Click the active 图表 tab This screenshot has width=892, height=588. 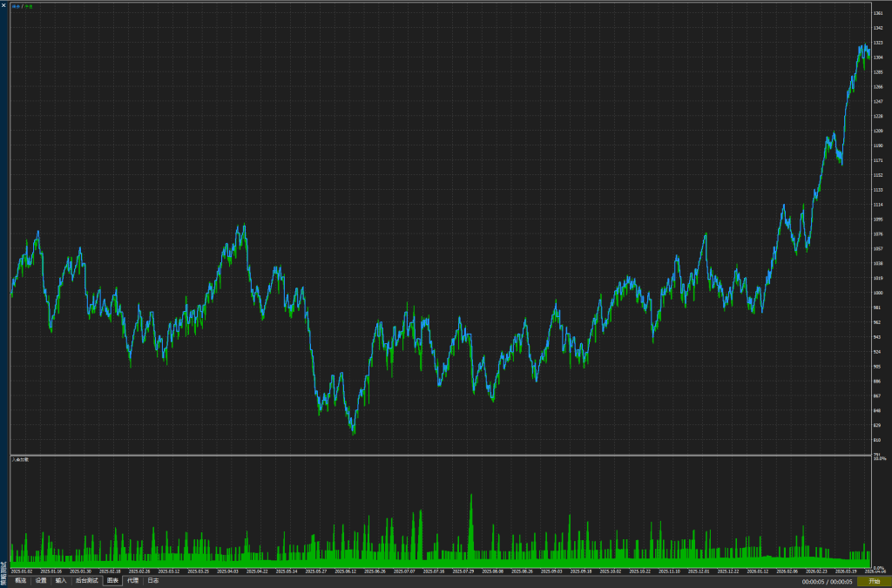[x=112, y=580]
